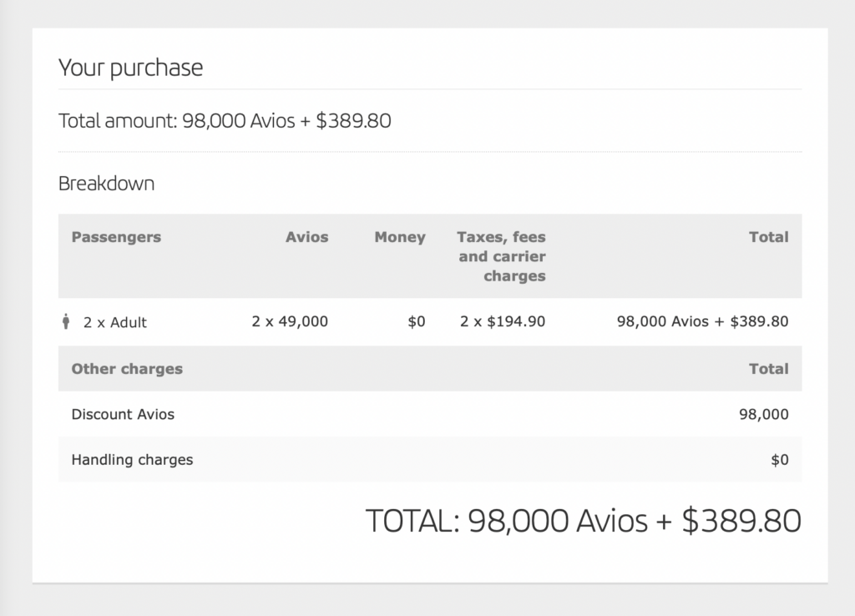Click the Taxes, fees and carrier charges header
The image size is (855, 616).
501,256
